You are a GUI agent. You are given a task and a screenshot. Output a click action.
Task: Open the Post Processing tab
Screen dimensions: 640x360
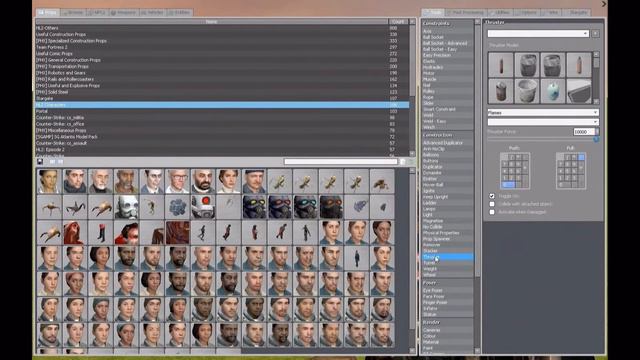[x=465, y=13]
